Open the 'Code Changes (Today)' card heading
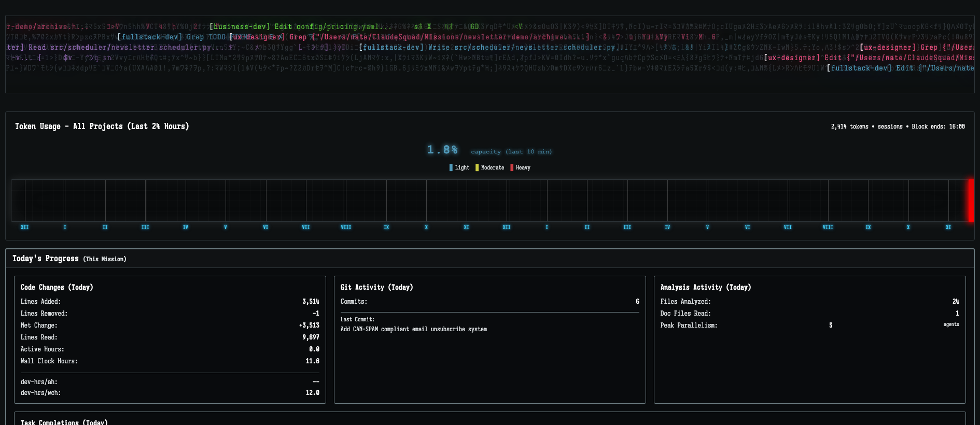980x425 pixels. click(57, 287)
